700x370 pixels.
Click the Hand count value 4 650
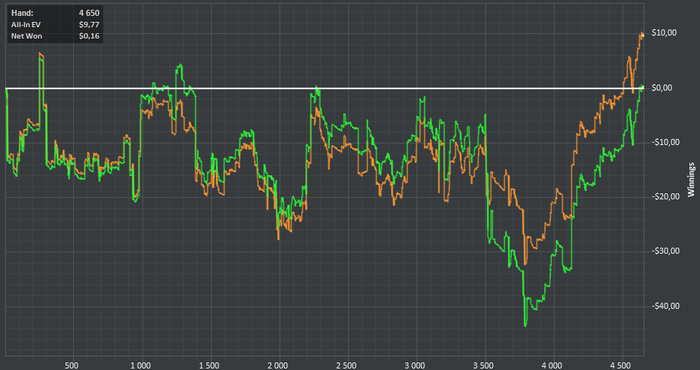point(89,13)
